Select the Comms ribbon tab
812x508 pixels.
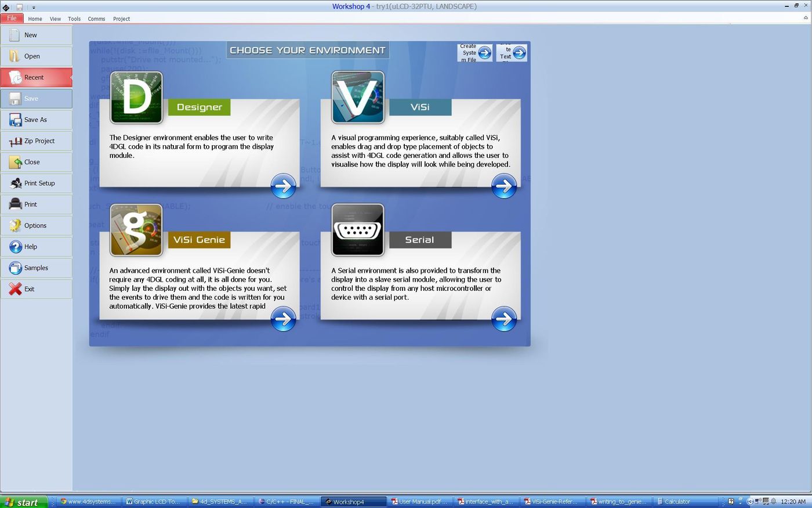point(96,19)
